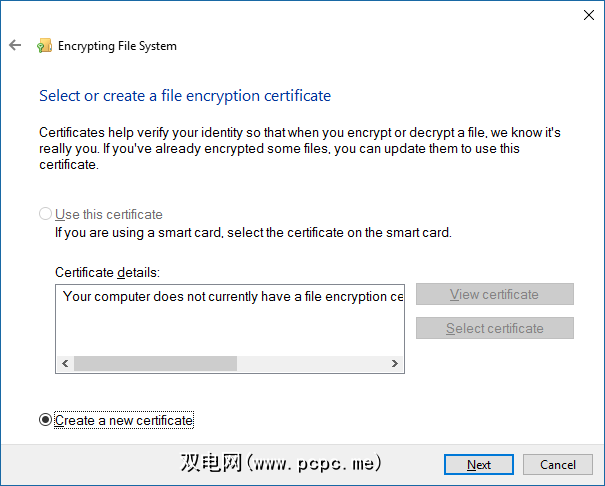Screen dimensions: 605x486
Task: Click the horizontal scrollbar thumb in Certificate details
Action: [x=155, y=364]
